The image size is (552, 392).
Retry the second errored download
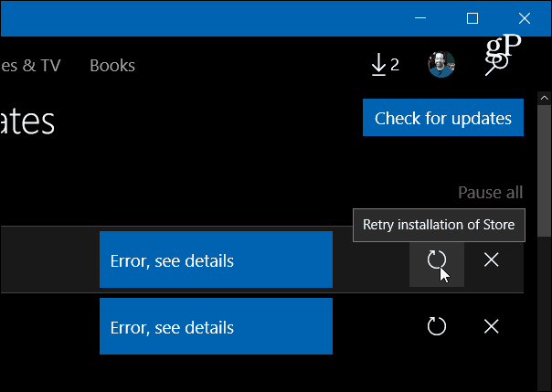pyautogui.click(x=437, y=326)
